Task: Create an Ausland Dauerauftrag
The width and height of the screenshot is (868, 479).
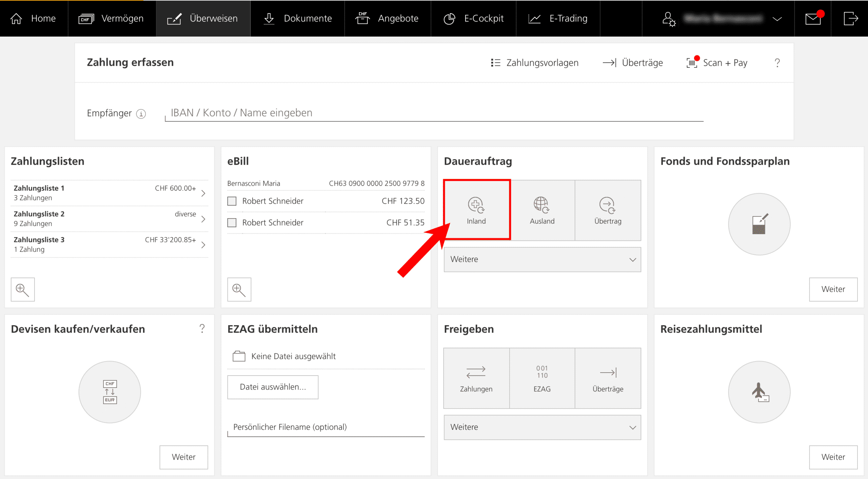Action: [x=542, y=210]
